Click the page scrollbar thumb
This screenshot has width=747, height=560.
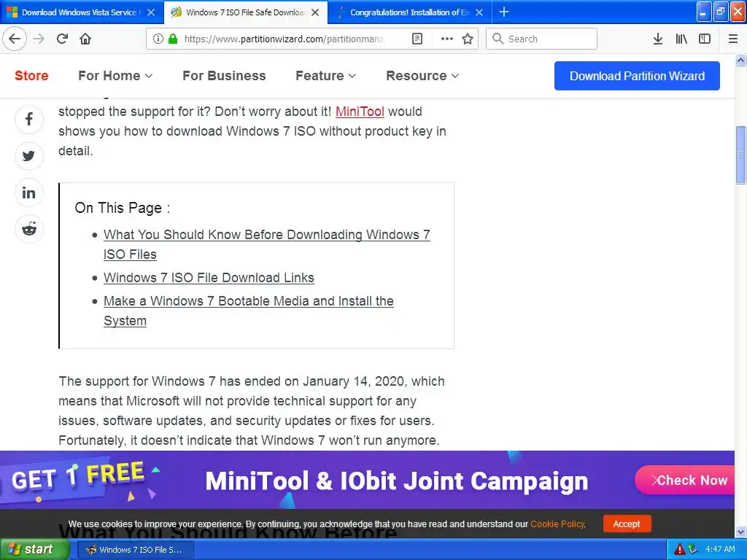point(740,155)
